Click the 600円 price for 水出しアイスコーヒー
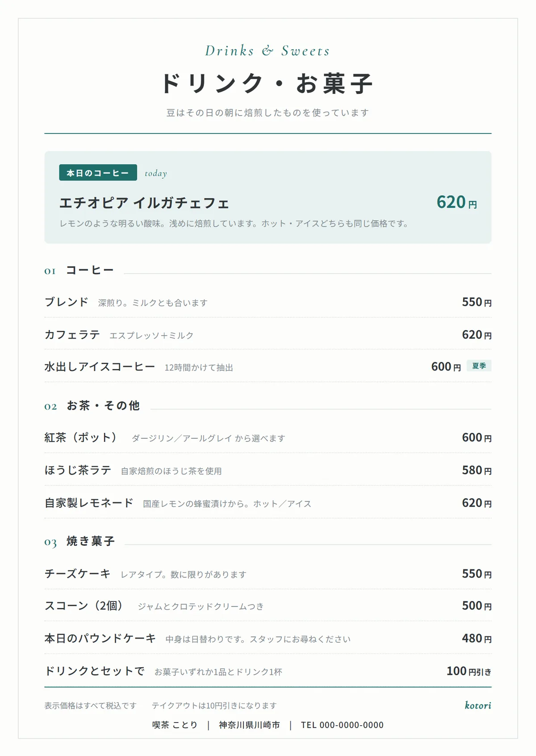Screen dimensions: 536x756 [446, 367]
